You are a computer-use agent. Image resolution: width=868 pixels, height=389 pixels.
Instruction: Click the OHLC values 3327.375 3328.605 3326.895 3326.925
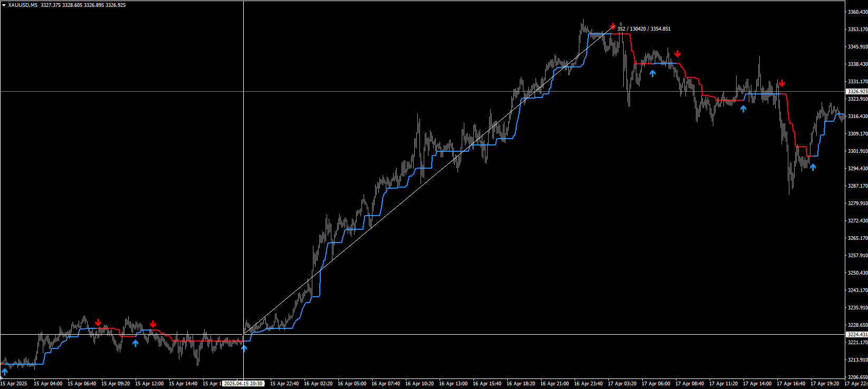click(83, 5)
